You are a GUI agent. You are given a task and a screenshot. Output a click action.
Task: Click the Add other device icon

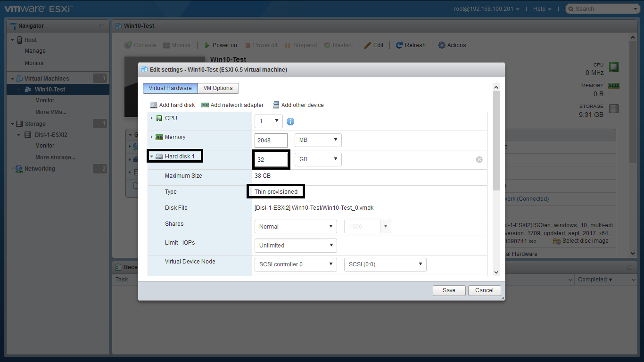276,105
